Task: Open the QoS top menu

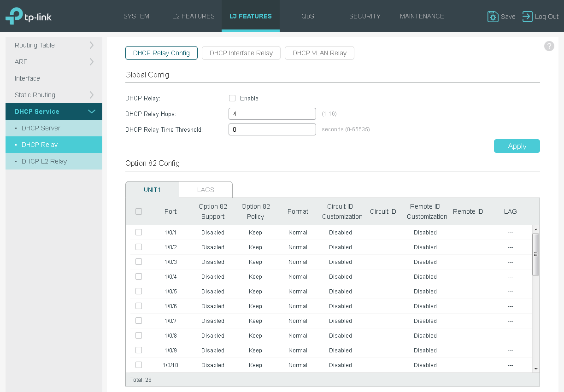Action: coord(308,16)
